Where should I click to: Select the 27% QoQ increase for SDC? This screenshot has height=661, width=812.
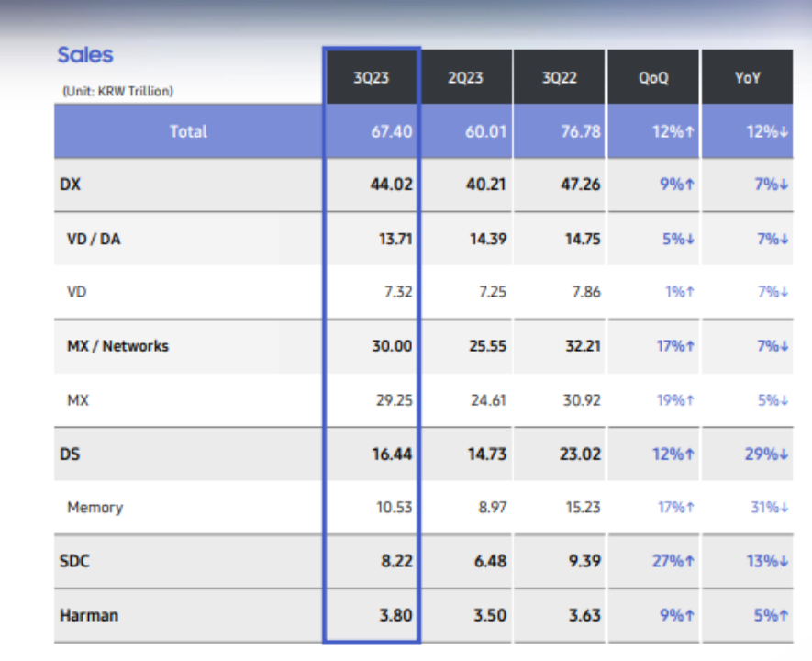(x=673, y=561)
